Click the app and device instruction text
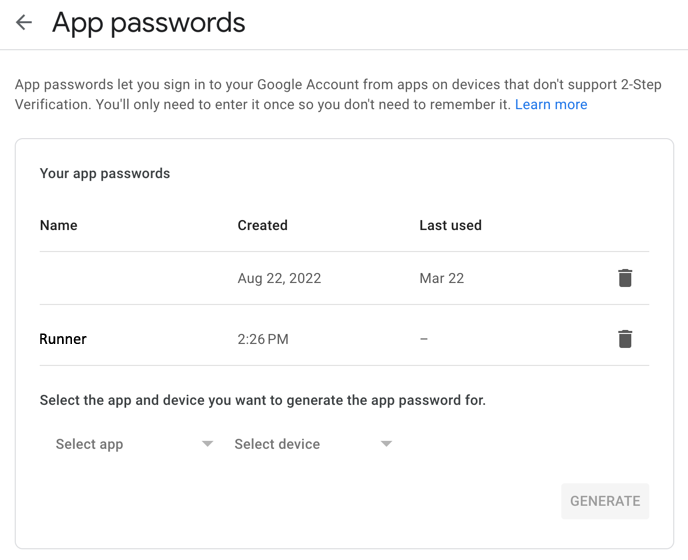Viewport: 688px width, 560px height. [262, 400]
